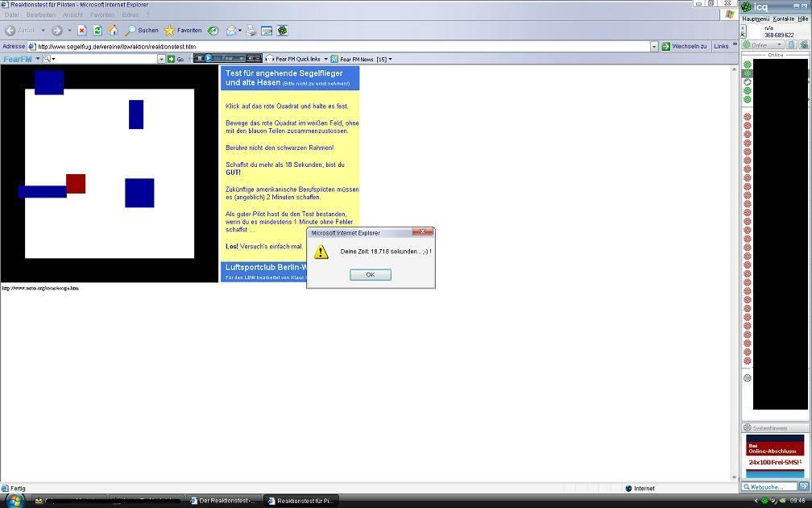Image resolution: width=812 pixels, height=508 pixels.
Task: Open the Favoriten menu in menu bar
Action: [102, 15]
